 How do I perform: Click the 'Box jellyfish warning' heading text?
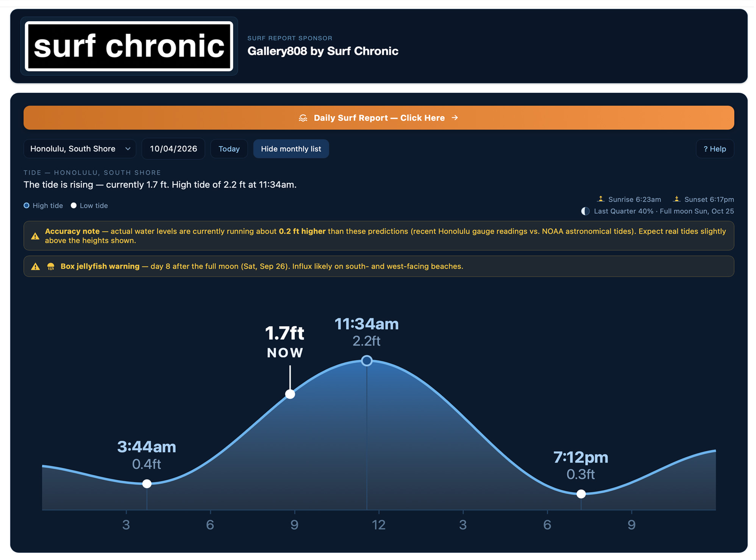[x=100, y=266]
